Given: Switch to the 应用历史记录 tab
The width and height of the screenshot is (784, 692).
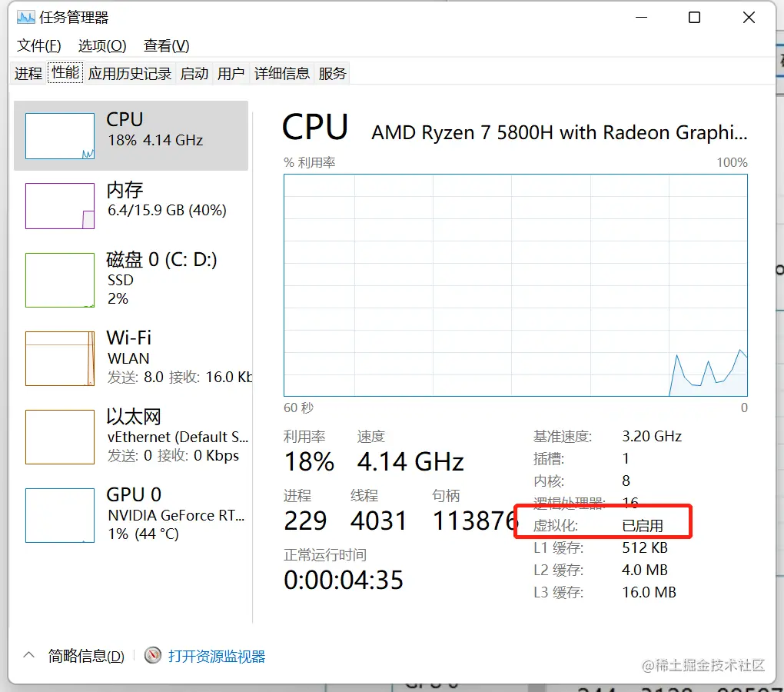Looking at the screenshot, I should pos(129,74).
